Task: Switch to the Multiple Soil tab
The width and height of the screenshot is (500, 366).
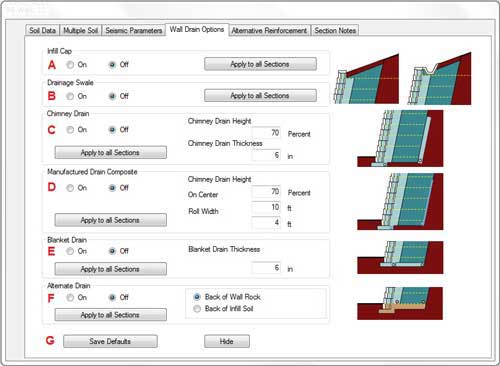Action: pyautogui.click(x=80, y=30)
